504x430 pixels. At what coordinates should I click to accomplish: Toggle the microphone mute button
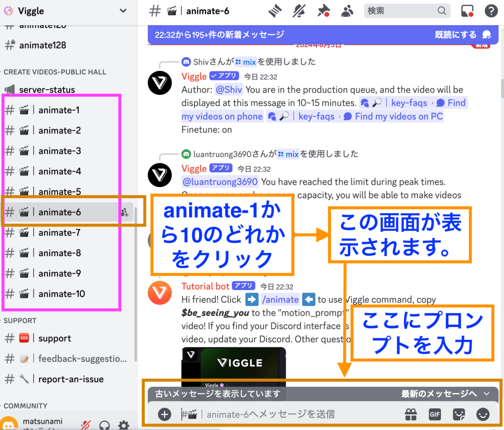[x=86, y=425]
